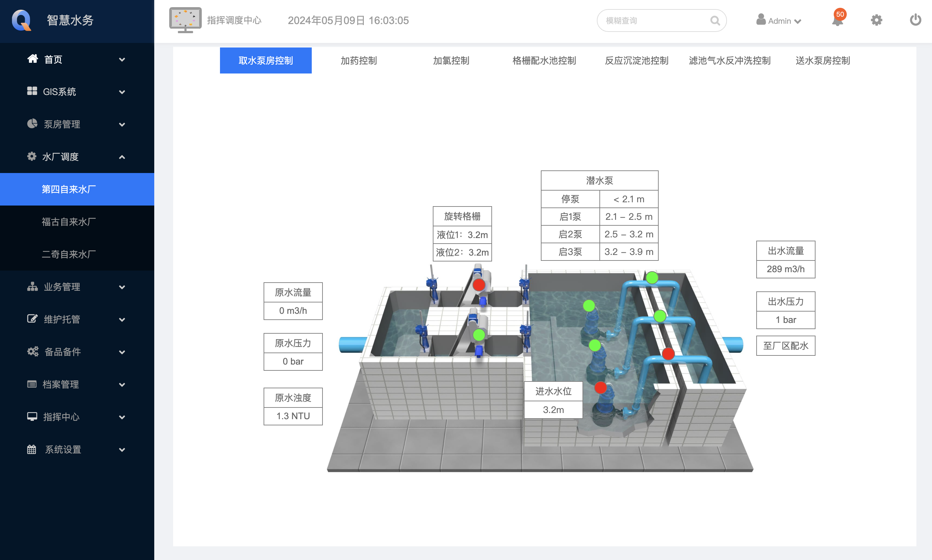Click the search magnifier icon

tap(715, 20)
